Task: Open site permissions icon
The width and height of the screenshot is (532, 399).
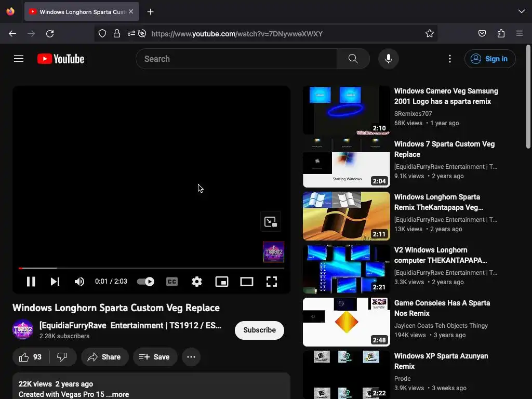Action: [131, 33]
